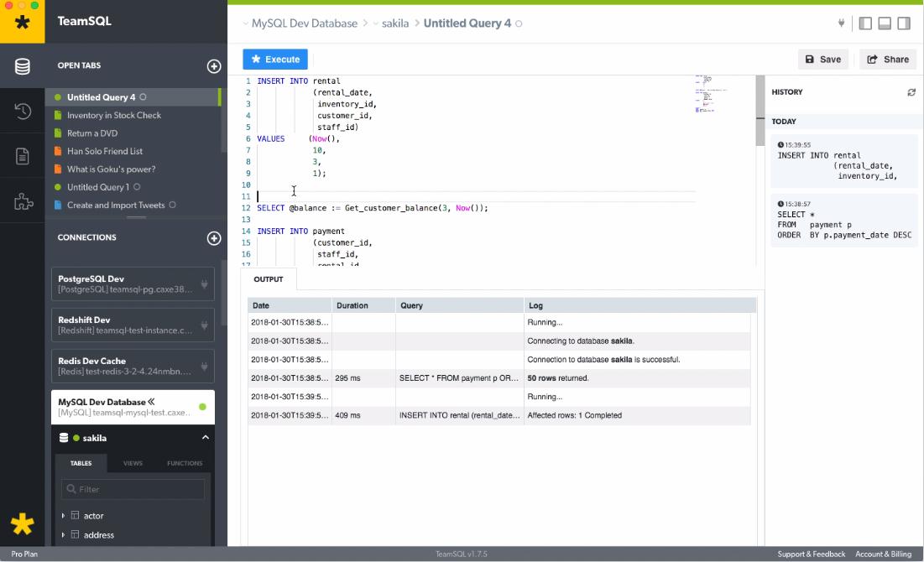Expand the actor table node
The width and height of the screenshot is (924, 562).
pyautogui.click(x=63, y=516)
